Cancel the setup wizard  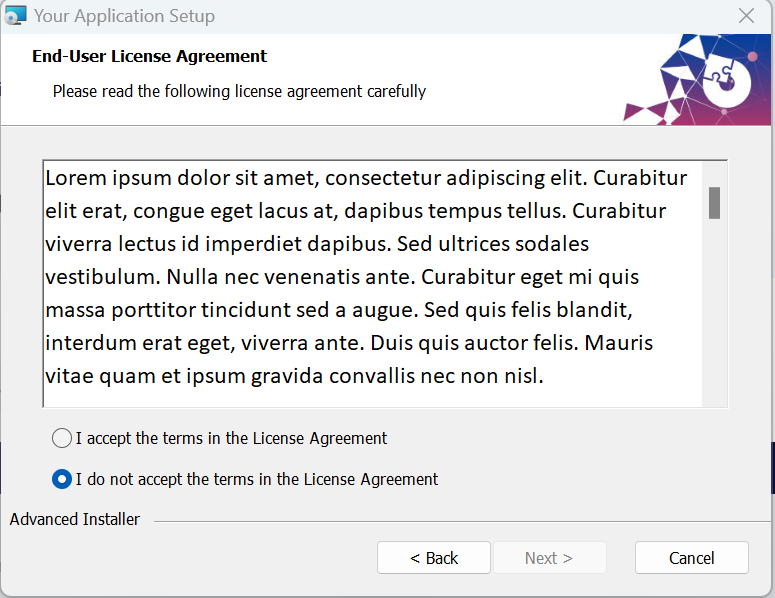point(691,558)
